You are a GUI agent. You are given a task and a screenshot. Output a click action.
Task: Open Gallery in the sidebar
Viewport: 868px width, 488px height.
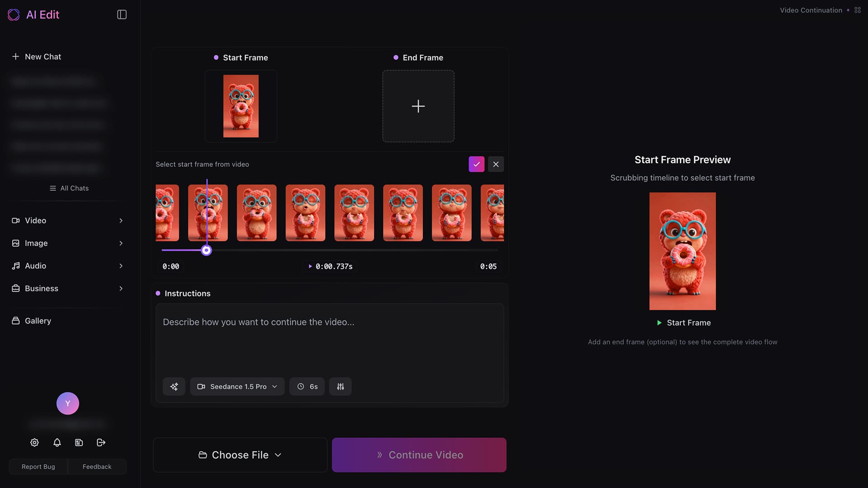pos(38,321)
